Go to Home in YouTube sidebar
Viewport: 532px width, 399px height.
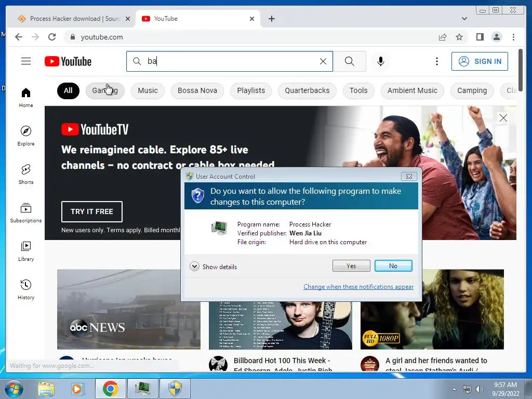[x=26, y=98]
